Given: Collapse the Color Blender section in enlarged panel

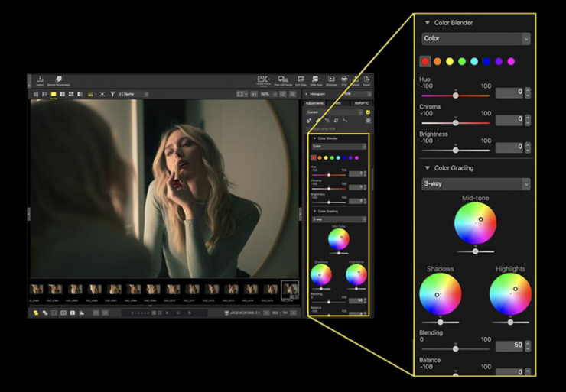Looking at the screenshot, I should click(x=427, y=23).
